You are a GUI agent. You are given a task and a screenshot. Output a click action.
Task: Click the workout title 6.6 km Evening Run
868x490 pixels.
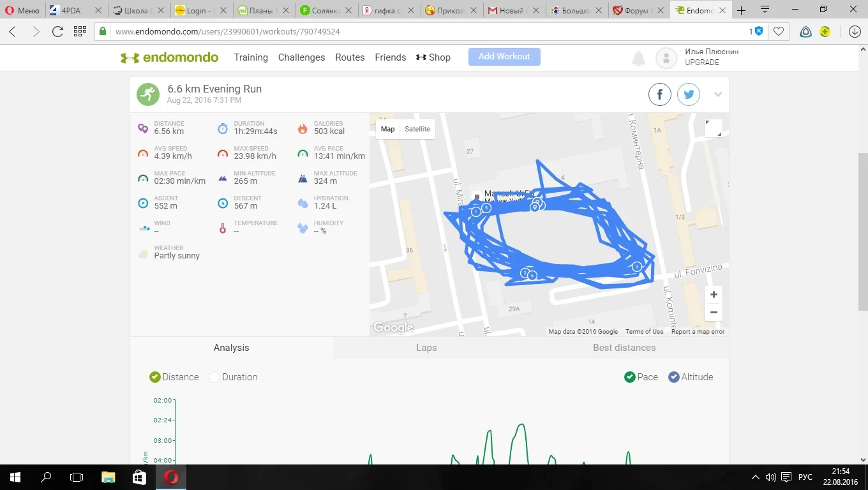tap(214, 89)
